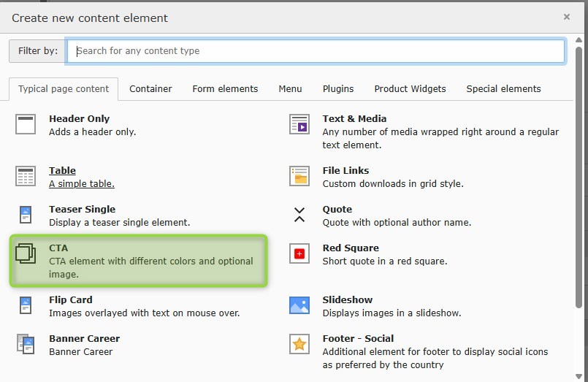The height and width of the screenshot is (382, 588).
Task: Select the Red Square icon
Action: [299, 254]
